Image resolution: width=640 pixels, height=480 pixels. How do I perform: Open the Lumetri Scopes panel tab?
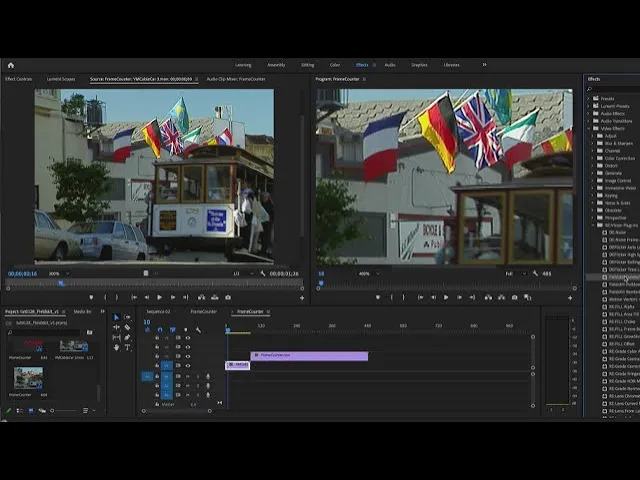click(60, 79)
